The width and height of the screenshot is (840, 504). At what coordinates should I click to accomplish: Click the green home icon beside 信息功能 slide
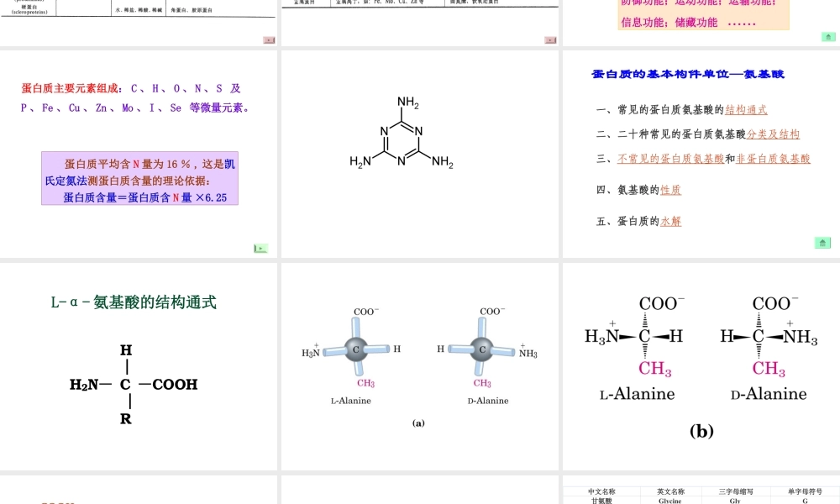point(827,37)
